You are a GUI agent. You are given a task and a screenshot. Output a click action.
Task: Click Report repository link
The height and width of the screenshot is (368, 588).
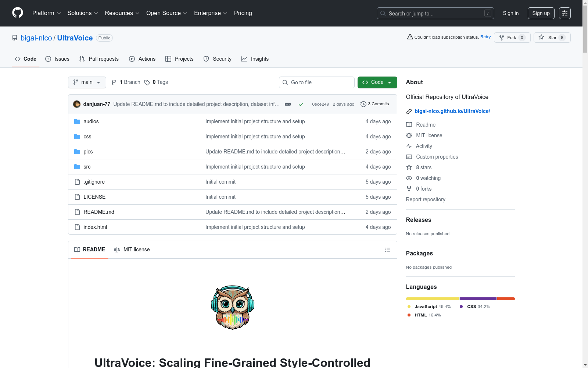click(426, 199)
